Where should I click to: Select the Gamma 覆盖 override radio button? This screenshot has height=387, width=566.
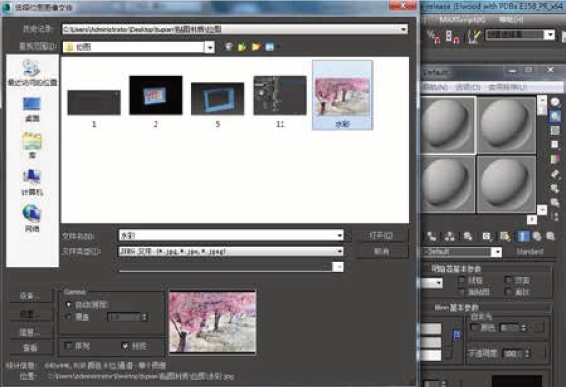click(69, 317)
